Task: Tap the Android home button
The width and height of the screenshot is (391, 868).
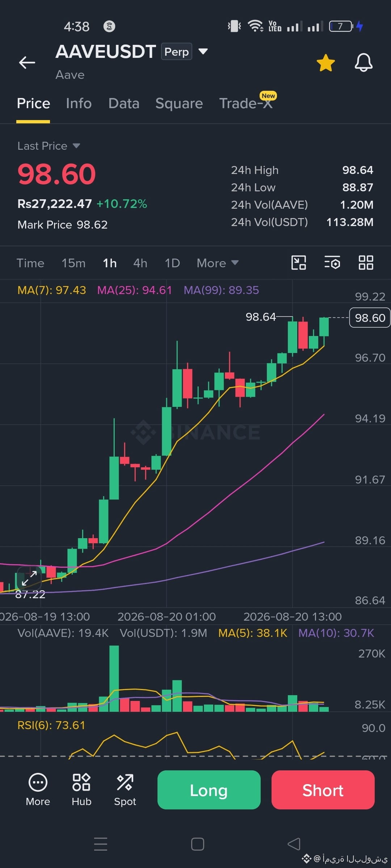Action: pos(198,844)
